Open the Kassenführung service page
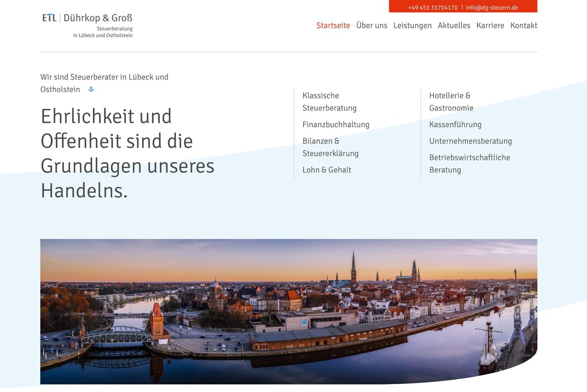587x392 pixels. [x=455, y=124]
